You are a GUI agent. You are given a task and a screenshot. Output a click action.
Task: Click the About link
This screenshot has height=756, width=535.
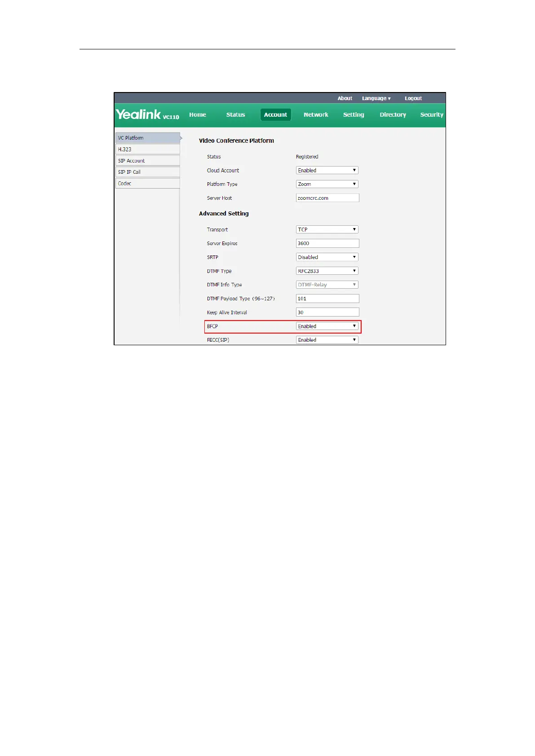coord(345,98)
